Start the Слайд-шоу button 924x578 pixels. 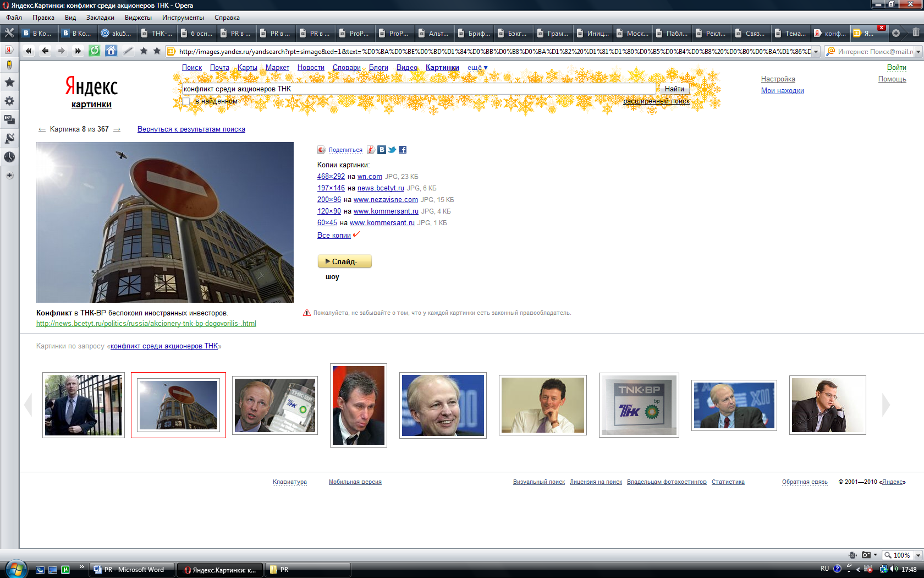pyautogui.click(x=344, y=261)
